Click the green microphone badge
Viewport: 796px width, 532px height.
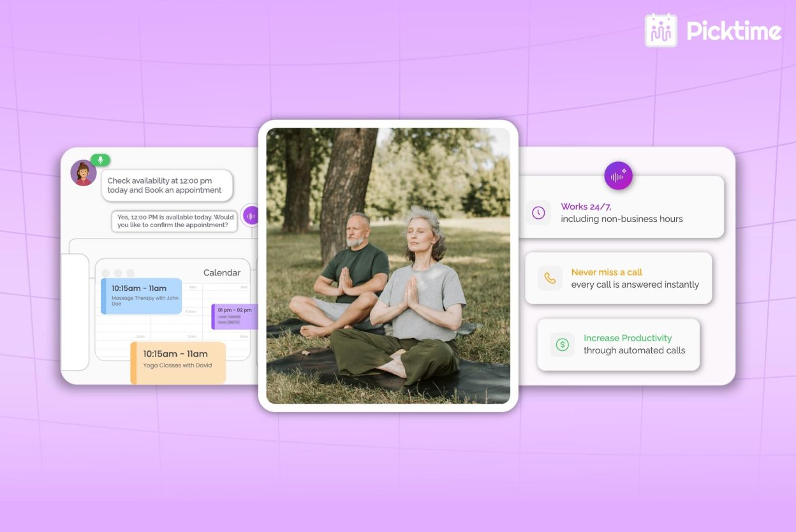(100, 159)
